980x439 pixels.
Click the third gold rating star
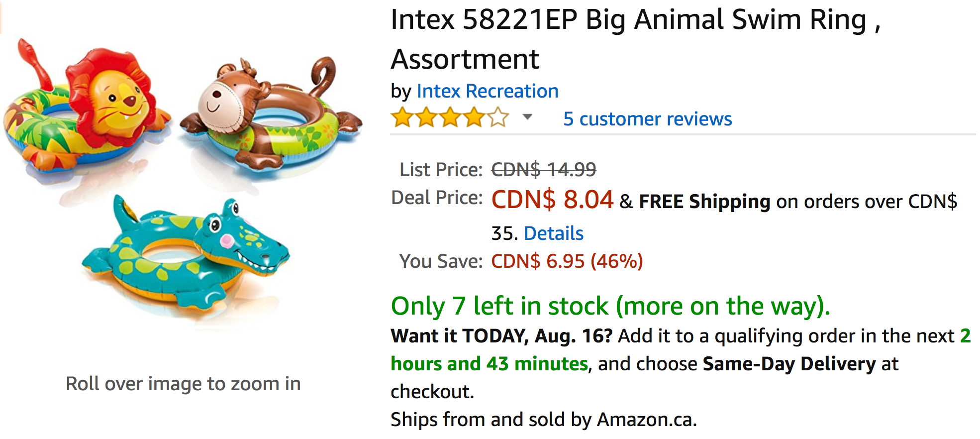[x=450, y=118]
